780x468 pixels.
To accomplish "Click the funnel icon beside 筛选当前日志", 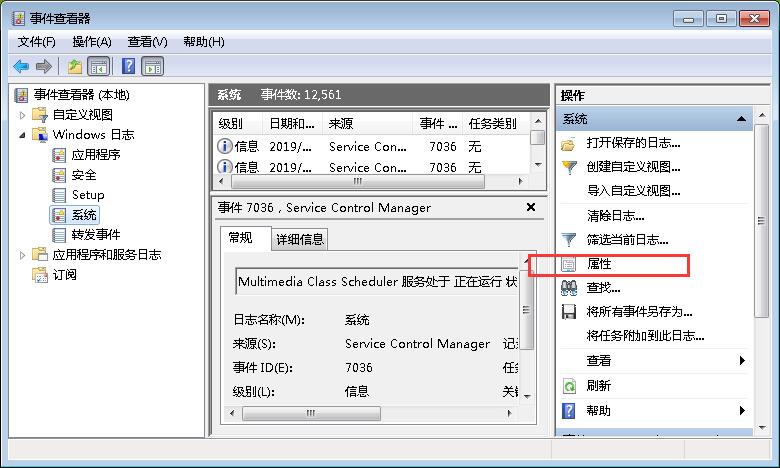I will 569,240.
